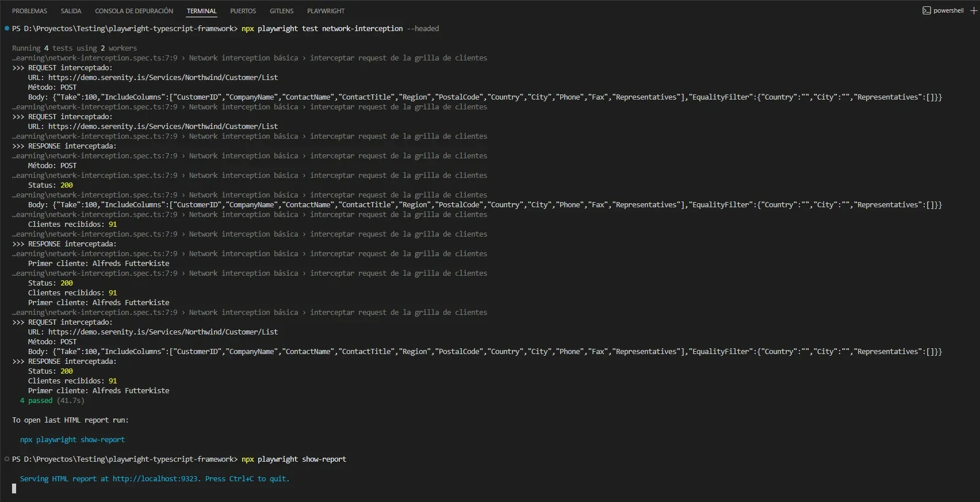980x502 pixels.
Task: Click the hollow circle decoration by the show-report prompt
Action: point(7,459)
